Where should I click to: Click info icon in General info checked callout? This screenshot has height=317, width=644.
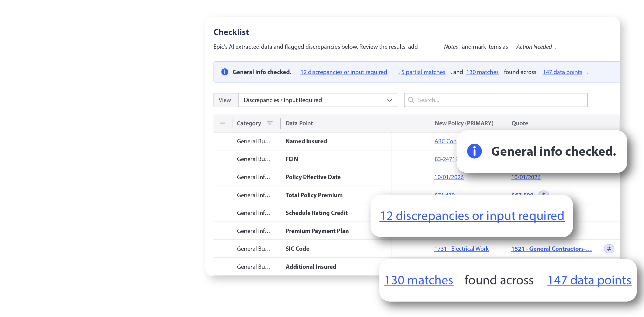point(474,151)
